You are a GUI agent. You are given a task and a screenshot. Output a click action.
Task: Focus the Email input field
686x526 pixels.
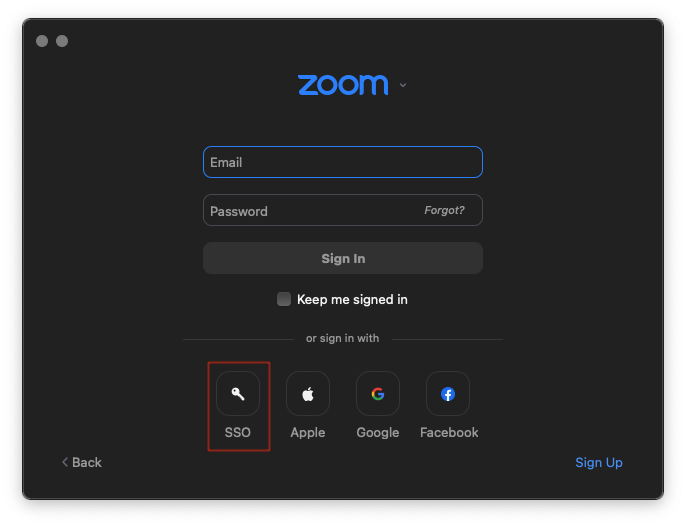point(343,162)
